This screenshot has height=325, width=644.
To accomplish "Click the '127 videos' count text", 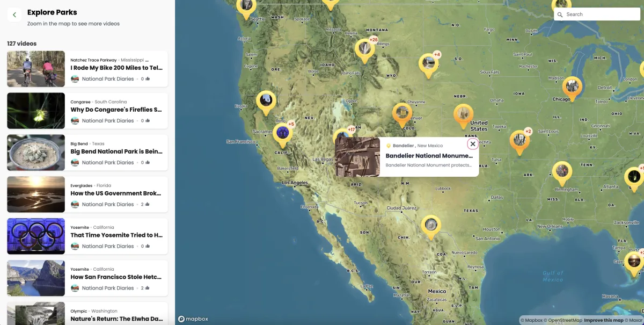I will tap(22, 44).
